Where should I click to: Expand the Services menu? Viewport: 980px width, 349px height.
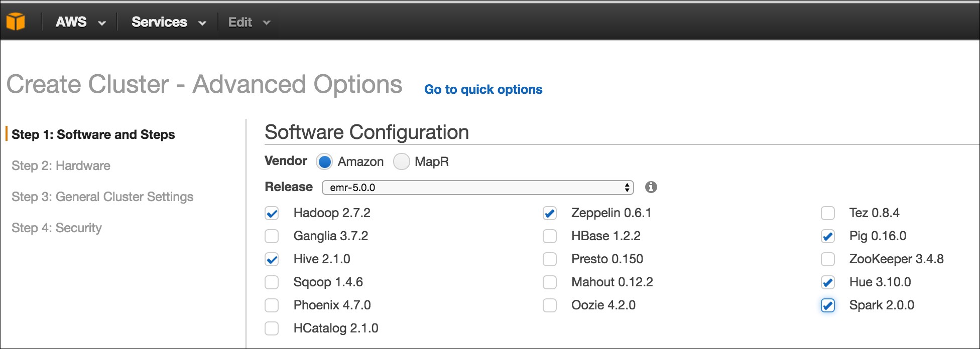(169, 22)
